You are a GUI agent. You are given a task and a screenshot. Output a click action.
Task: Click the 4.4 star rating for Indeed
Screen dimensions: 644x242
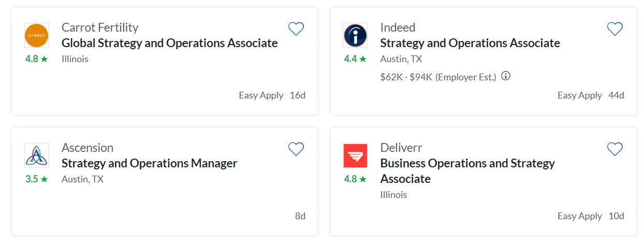coord(355,59)
